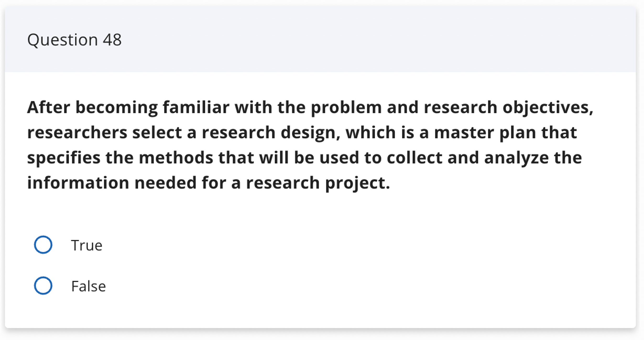Click the True option label
Screen dimensions: 644x340
point(86,245)
